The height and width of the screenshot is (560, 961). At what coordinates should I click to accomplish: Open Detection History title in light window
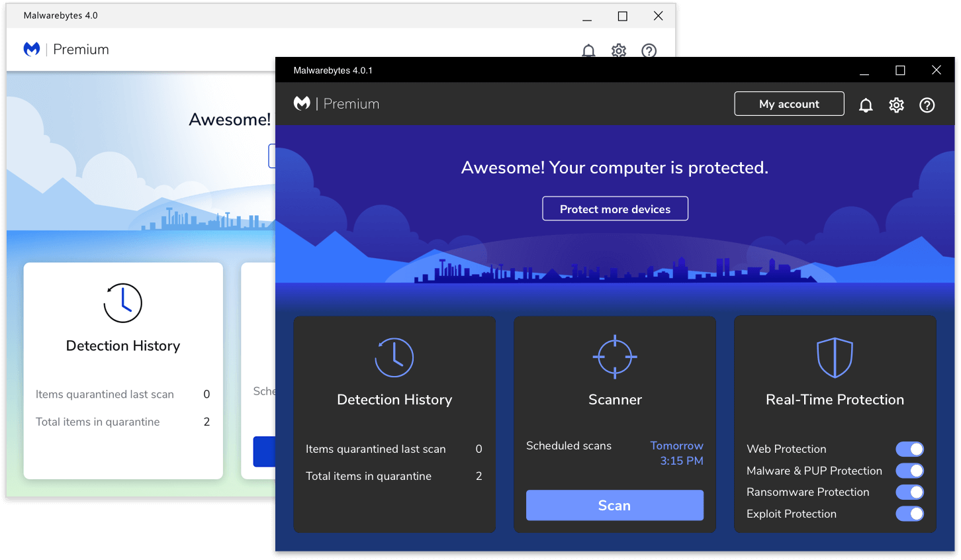pyautogui.click(x=123, y=346)
